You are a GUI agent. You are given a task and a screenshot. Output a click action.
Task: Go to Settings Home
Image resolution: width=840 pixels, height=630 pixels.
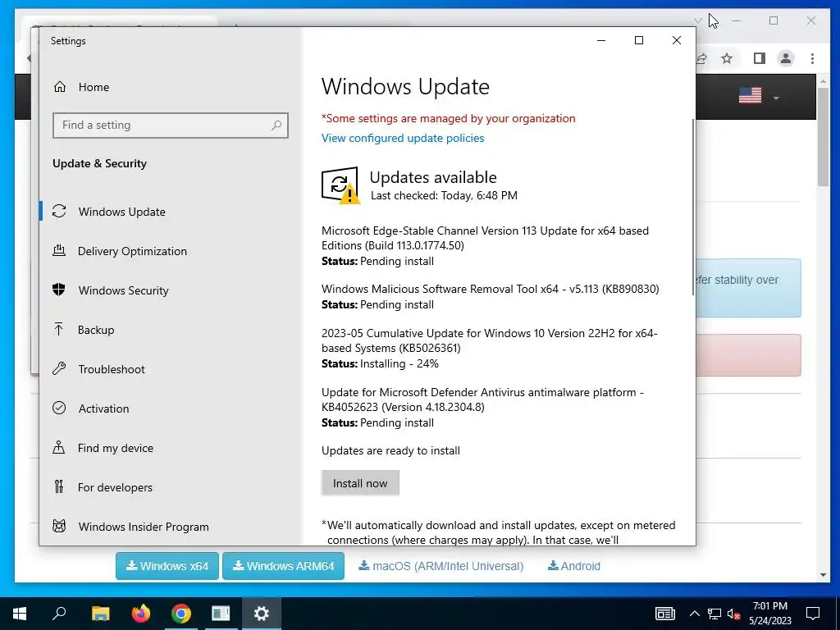[81, 87]
